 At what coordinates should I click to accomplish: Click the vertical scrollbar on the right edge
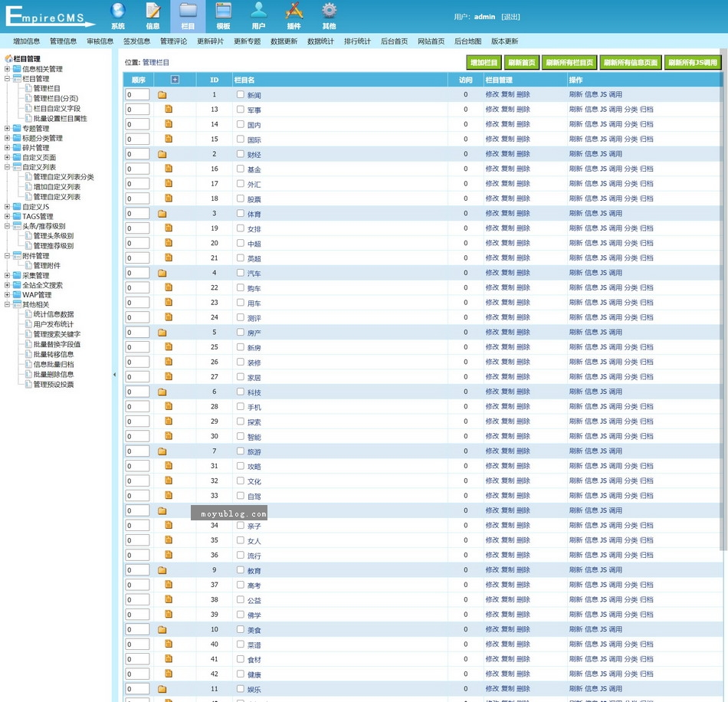(x=723, y=300)
